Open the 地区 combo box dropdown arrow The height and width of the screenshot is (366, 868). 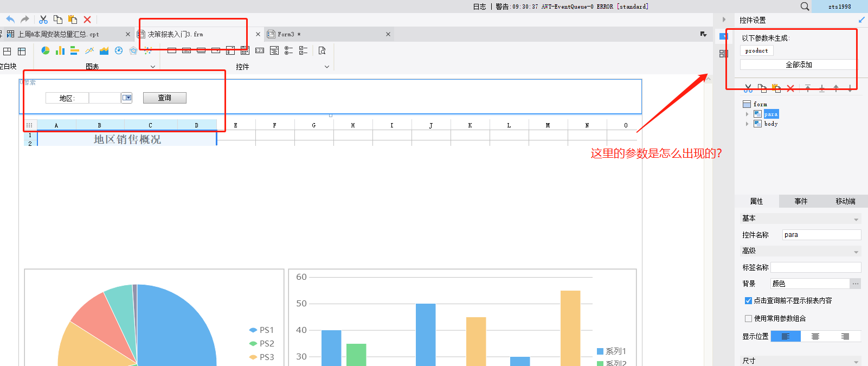click(126, 98)
